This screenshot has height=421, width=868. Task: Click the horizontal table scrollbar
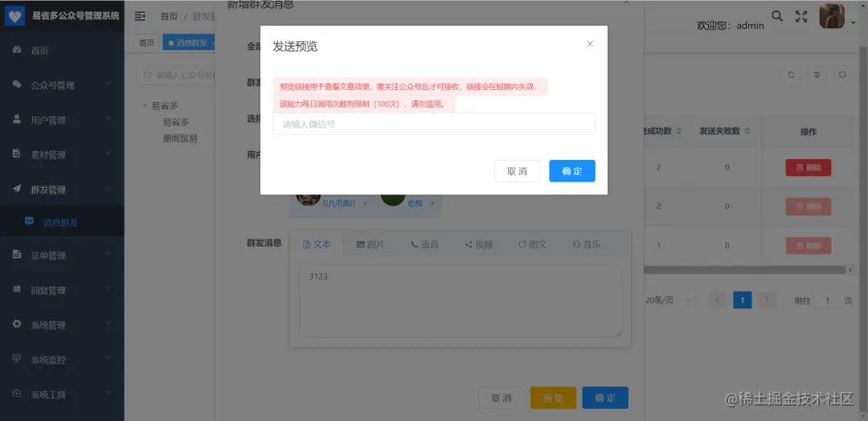pyautogui.click(x=744, y=270)
